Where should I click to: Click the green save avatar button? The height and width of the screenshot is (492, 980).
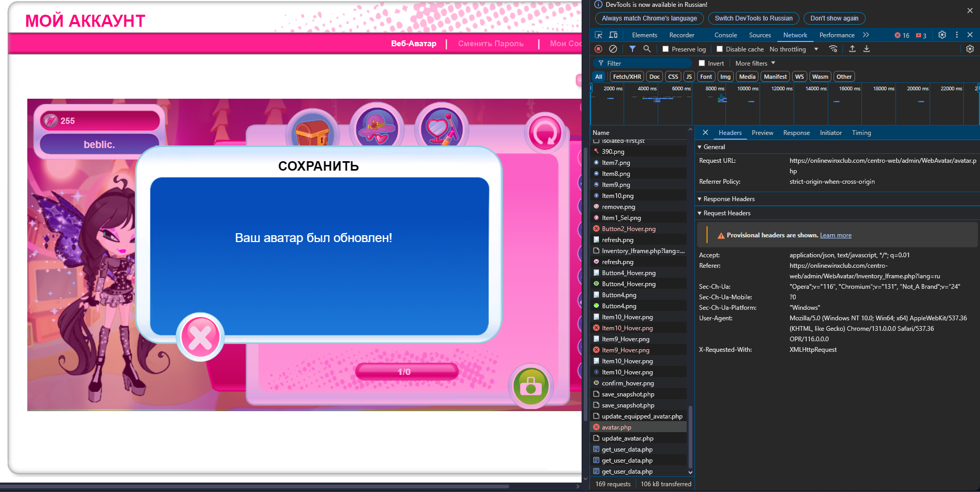[x=531, y=386]
